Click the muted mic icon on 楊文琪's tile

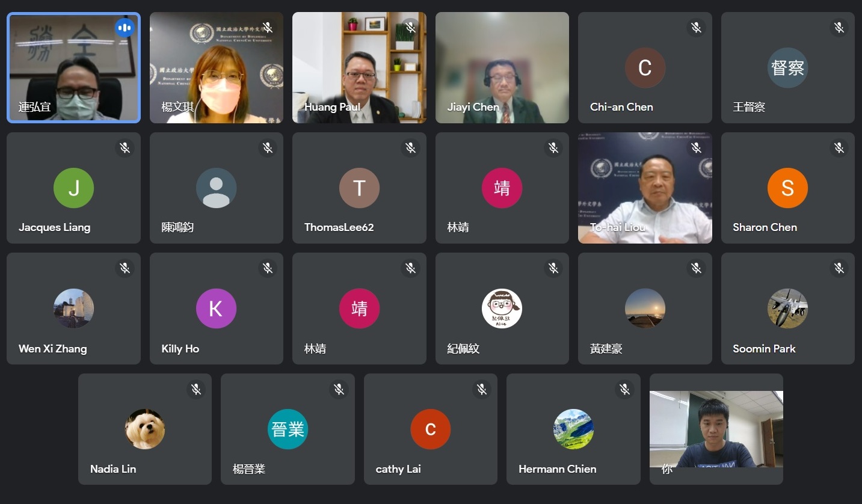click(x=268, y=28)
